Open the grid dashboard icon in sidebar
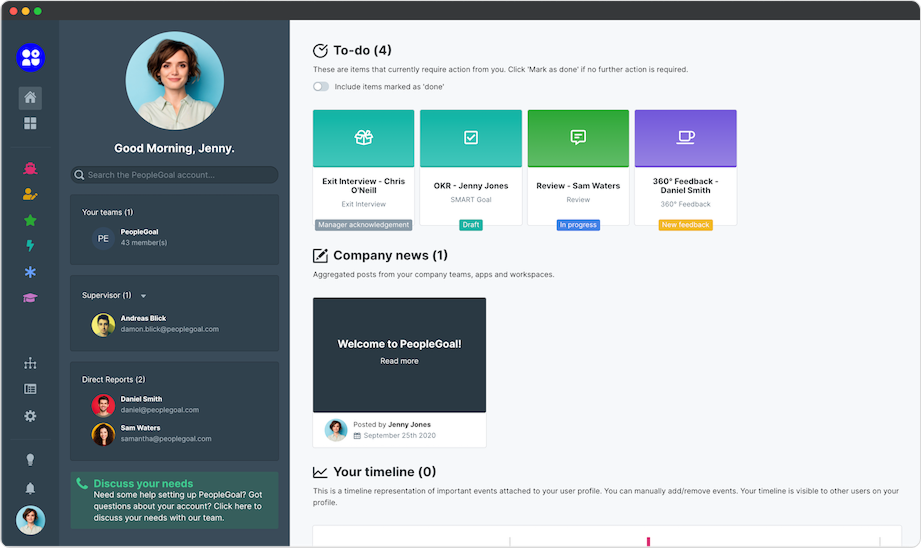921x548 pixels. pos(30,123)
